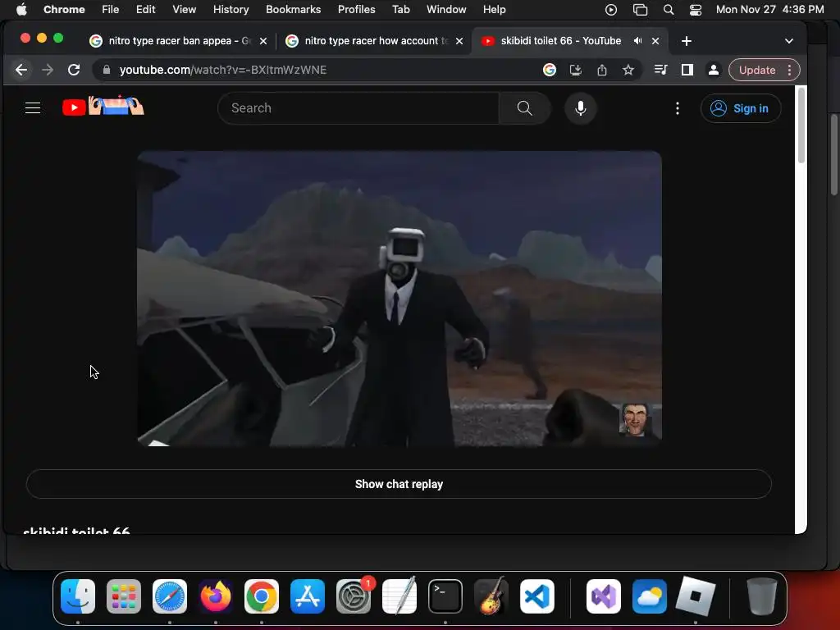Screen dimensions: 840x630
Task: Click the share page icon
Action: 601,70
